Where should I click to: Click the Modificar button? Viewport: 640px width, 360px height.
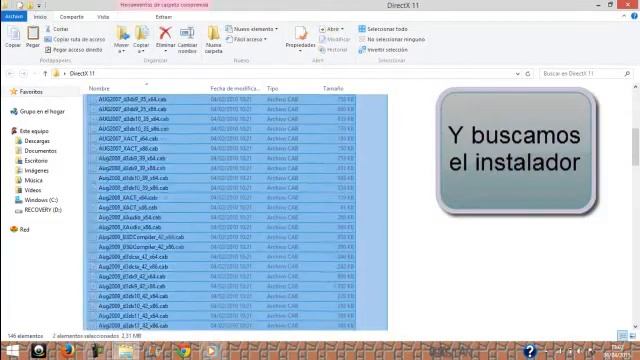[335, 39]
